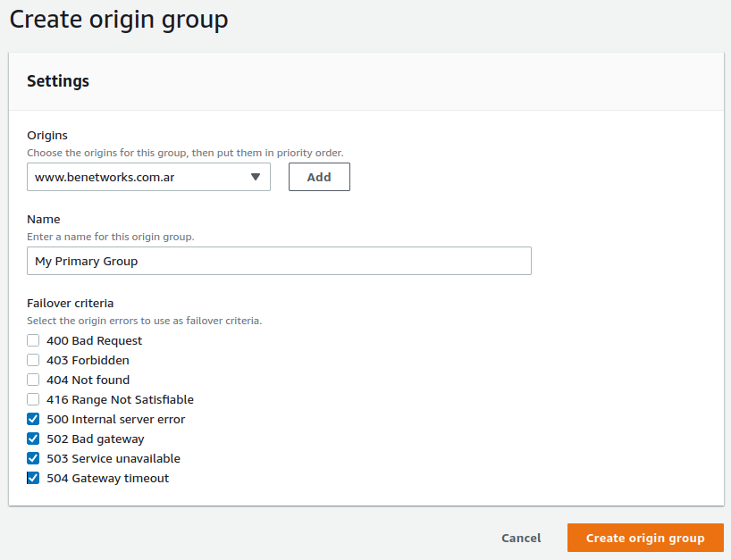Select the 416 Range Not Satisfiable checkbox
731x560 pixels.
[x=33, y=399]
